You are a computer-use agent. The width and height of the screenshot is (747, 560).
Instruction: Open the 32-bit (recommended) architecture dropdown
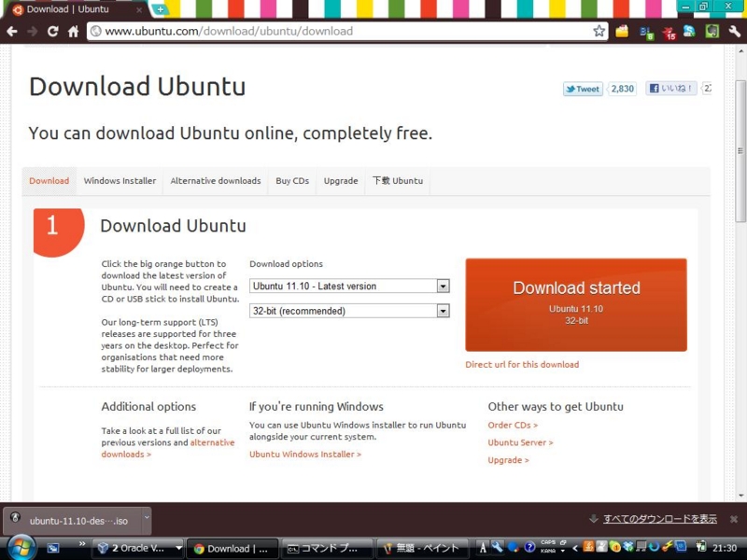[349, 311]
